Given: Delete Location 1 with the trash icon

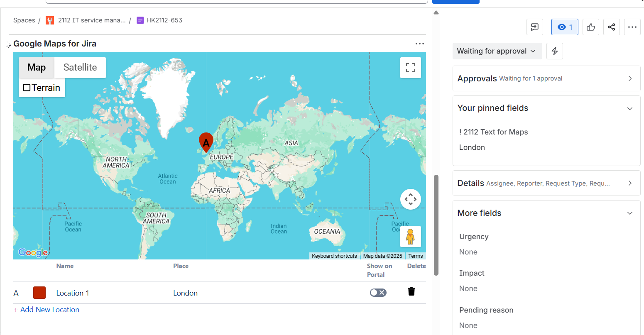Looking at the screenshot, I should 411,291.
